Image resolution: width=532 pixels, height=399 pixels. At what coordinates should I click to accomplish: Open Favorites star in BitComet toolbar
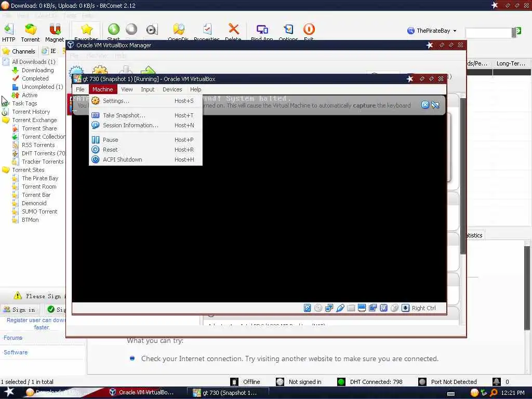tap(87, 30)
